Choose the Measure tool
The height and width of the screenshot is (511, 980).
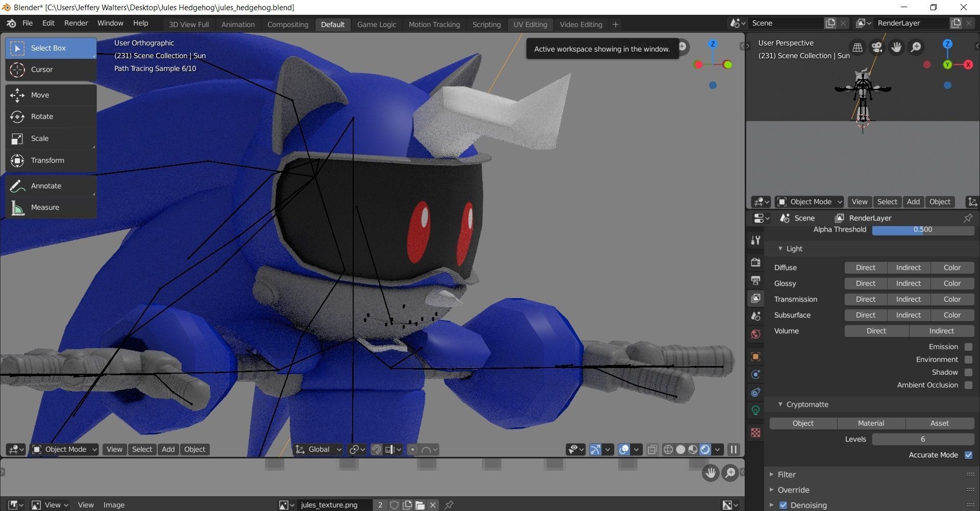click(51, 207)
